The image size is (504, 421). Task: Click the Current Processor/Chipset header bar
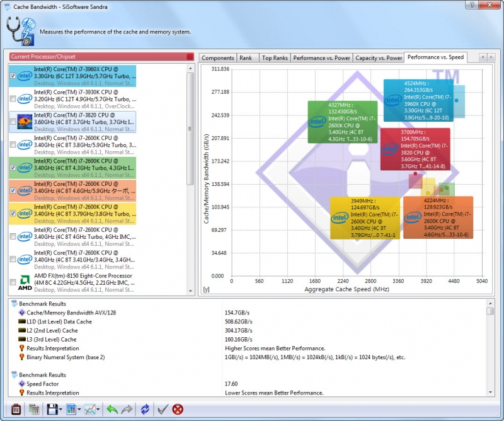101,57
